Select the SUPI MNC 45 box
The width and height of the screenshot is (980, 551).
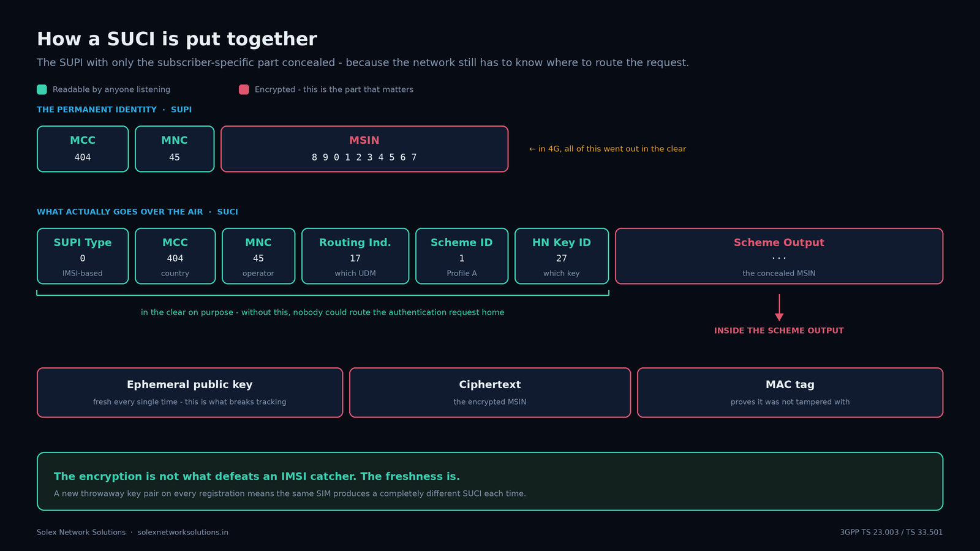coord(175,149)
